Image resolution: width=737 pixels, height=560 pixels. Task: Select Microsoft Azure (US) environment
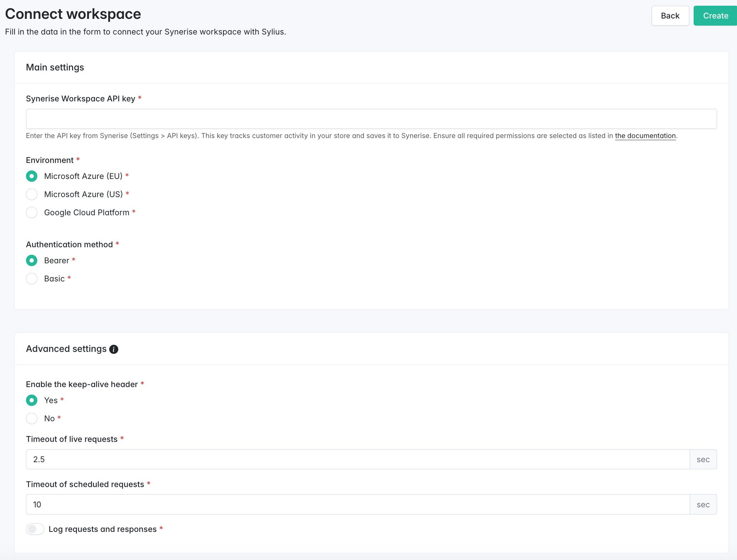[32, 194]
